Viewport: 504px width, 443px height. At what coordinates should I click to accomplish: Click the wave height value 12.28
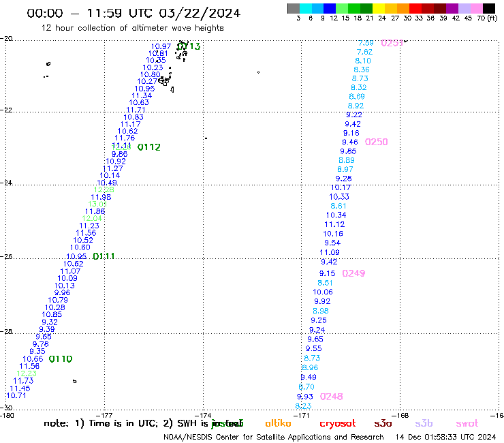tap(104, 190)
